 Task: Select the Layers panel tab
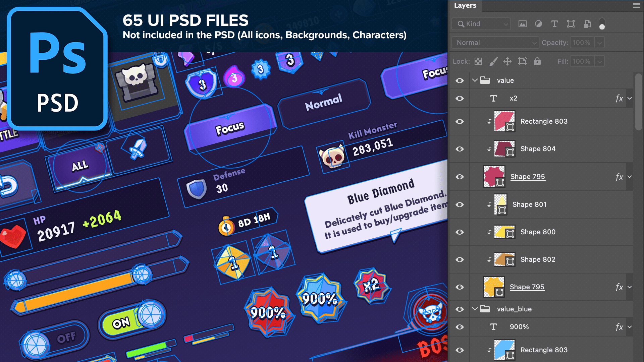coord(465,5)
